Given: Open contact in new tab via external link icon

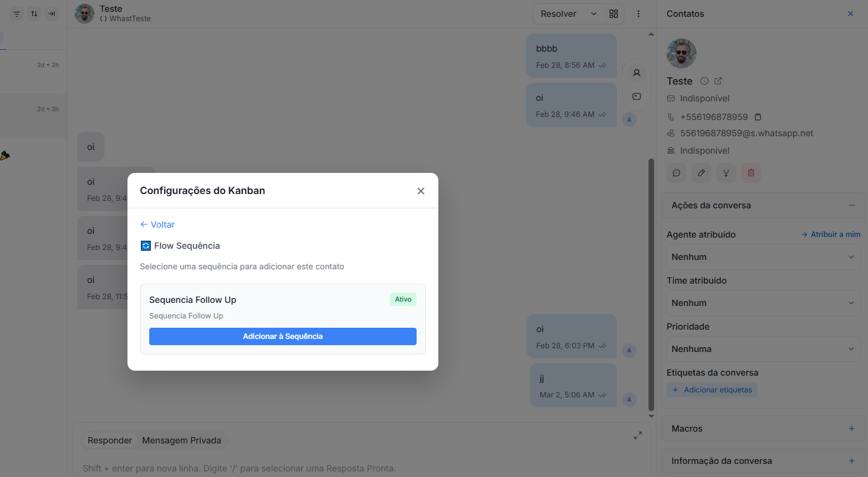Looking at the screenshot, I should [718, 80].
